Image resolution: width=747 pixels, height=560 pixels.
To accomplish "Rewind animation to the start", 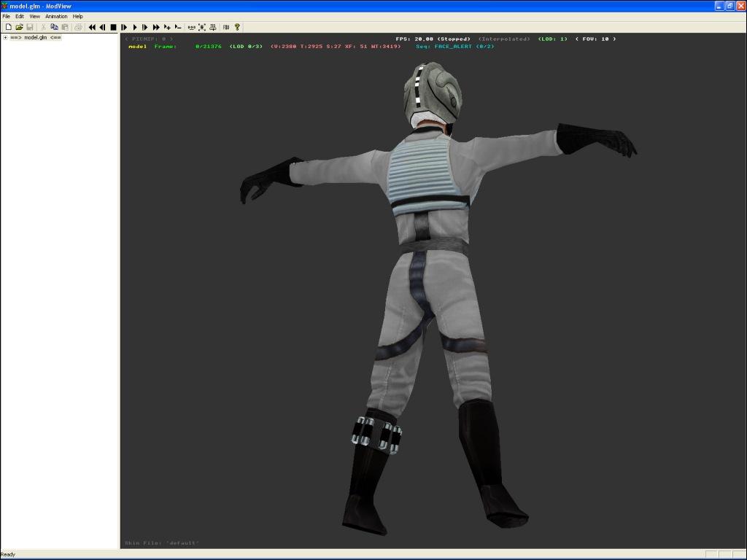I will point(92,27).
